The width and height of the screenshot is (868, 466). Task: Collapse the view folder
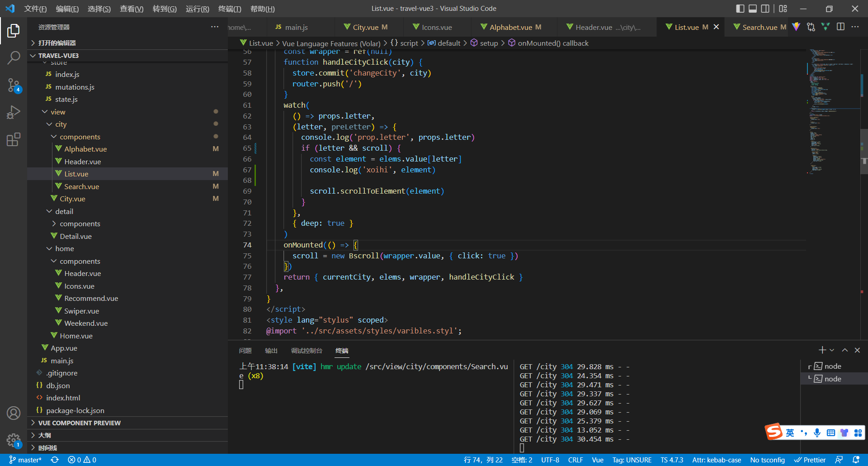(127, 112)
